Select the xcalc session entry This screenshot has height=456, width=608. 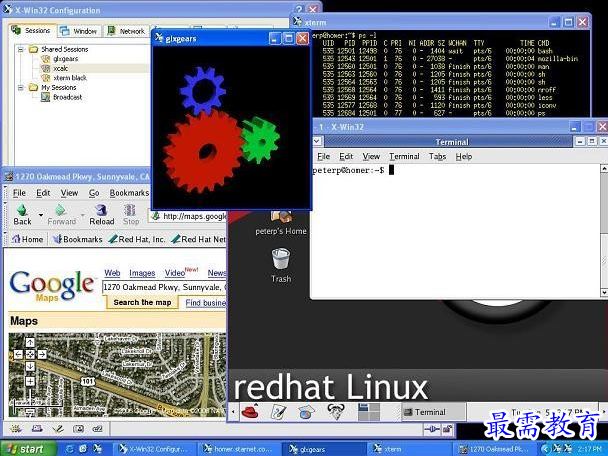click(60, 68)
